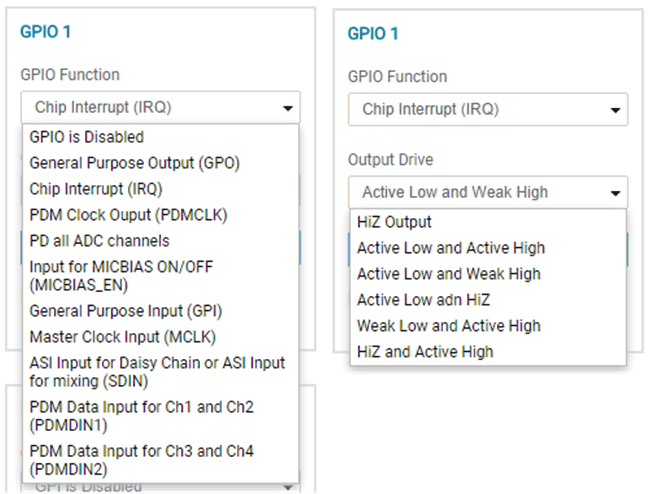Screen dimensions: 657x494
Task: Select 'HiZ and Active High' option
Action: [x=425, y=352]
